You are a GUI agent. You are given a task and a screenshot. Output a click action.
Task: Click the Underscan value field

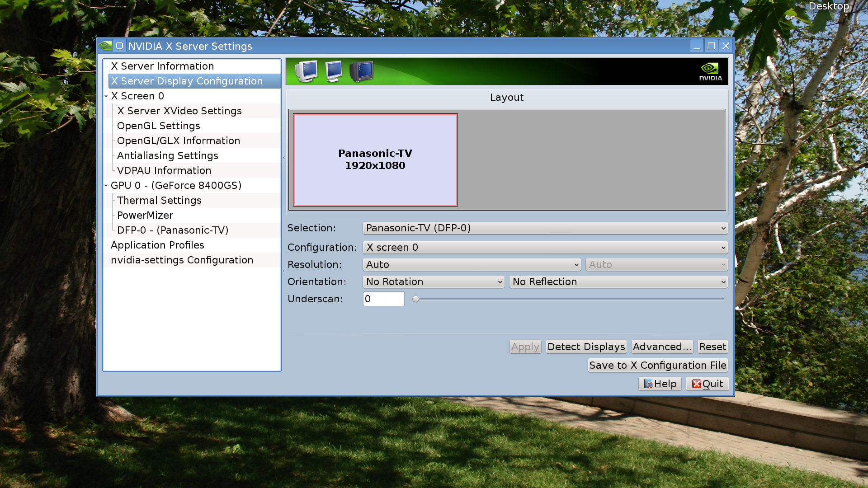383,299
